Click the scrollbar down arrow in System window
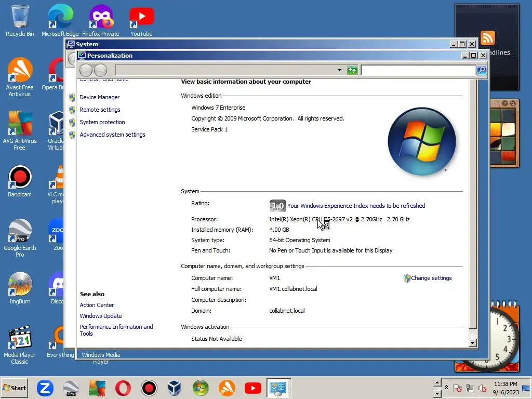Viewport: 532px width, 399px height. [473, 343]
